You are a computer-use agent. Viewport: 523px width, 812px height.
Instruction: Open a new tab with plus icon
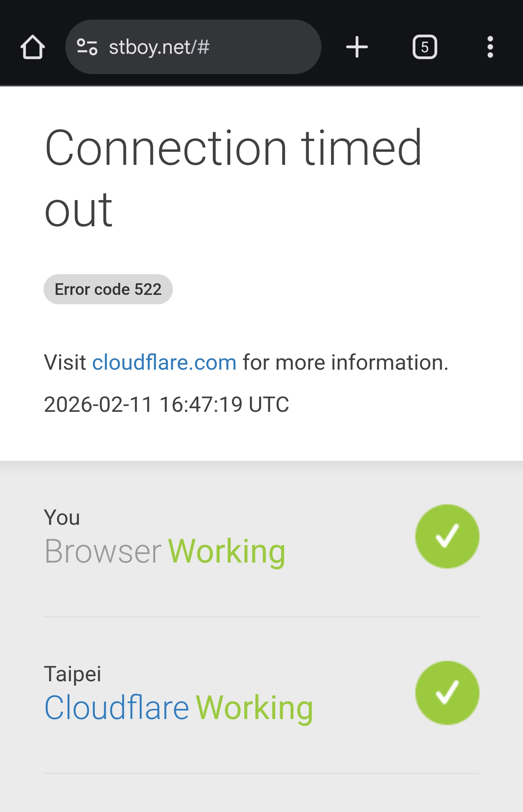tap(357, 47)
